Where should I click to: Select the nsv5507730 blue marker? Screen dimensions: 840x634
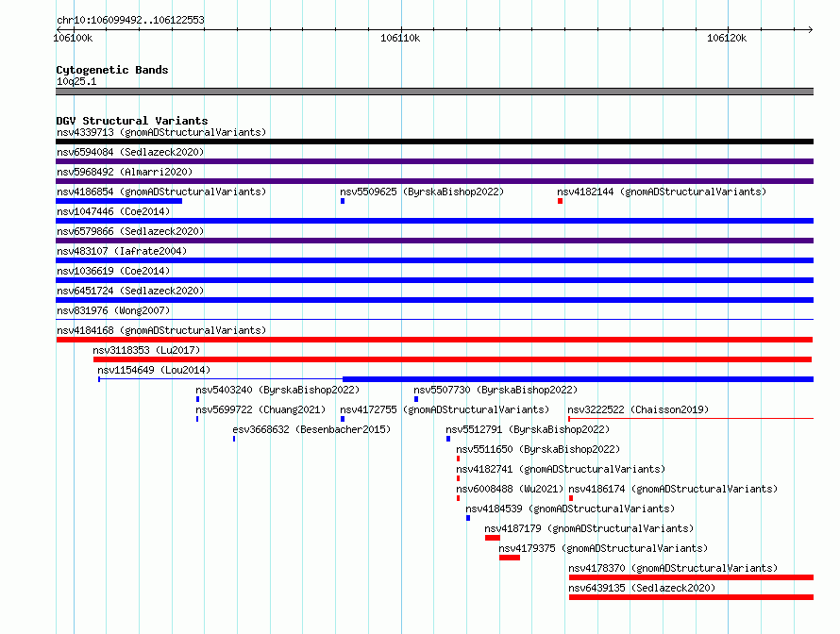(x=416, y=399)
